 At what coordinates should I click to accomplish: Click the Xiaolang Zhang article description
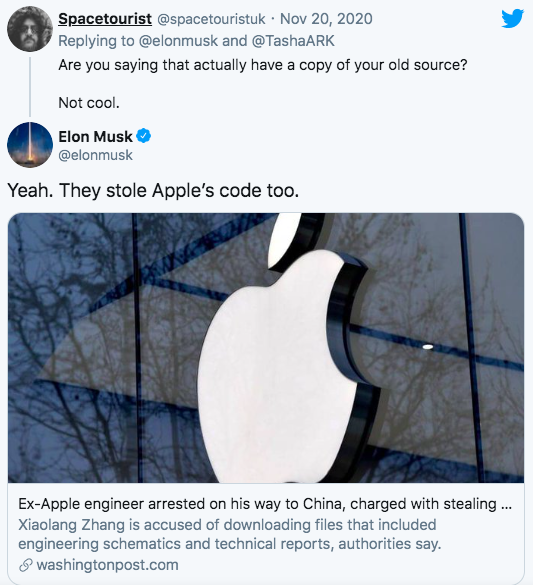pos(229,534)
